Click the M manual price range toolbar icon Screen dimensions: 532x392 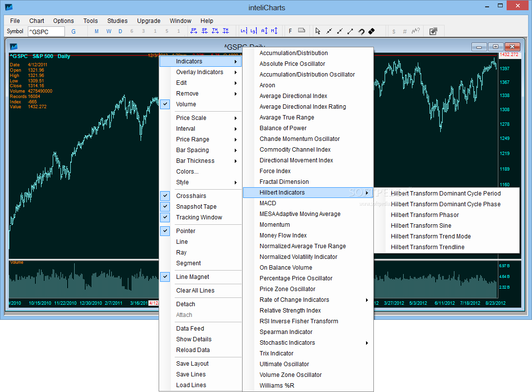274,31
